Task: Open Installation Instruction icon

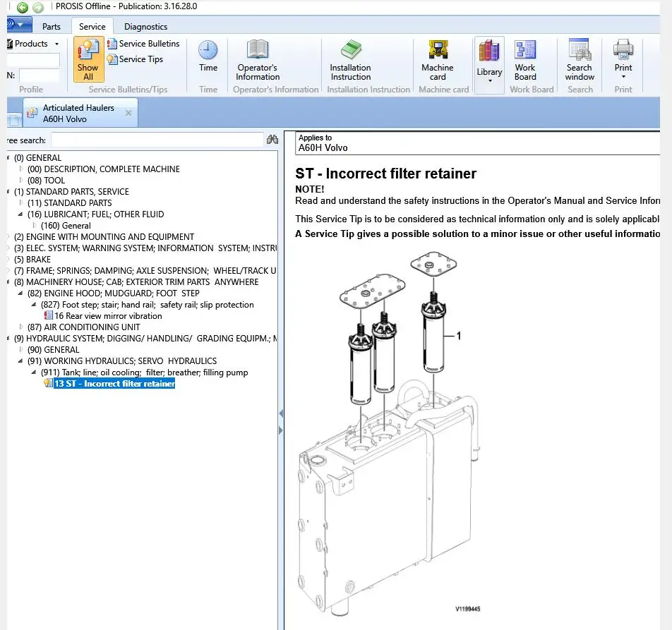Action: pyautogui.click(x=351, y=49)
